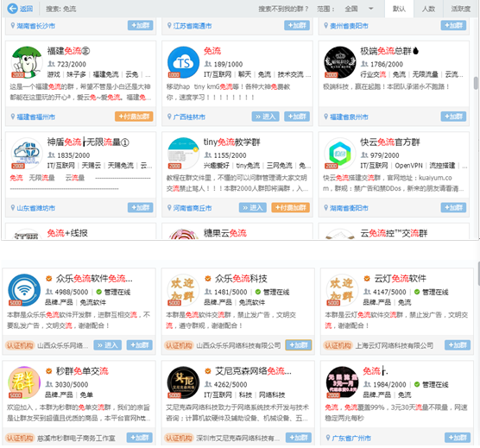This screenshot has height=448, width=480.
Task: Click 进入 button on tiny免流教学群
Action: [253, 207]
